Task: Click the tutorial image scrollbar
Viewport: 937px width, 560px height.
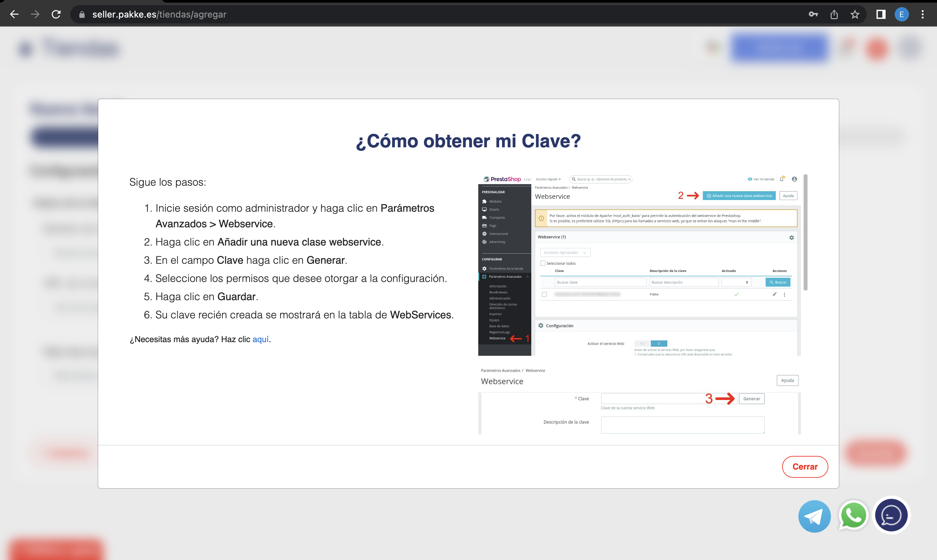Action: (805, 233)
